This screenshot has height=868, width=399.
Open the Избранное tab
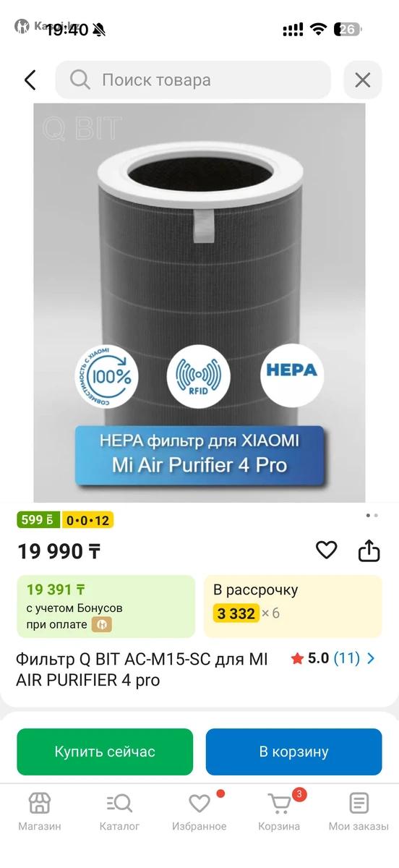[x=199, y=812]
